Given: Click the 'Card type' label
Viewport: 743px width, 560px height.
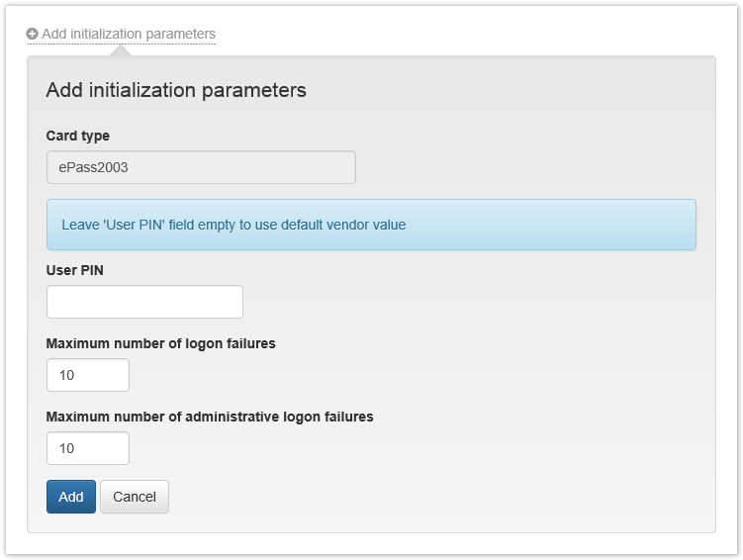Looking at the screenshot, I should point(78,136).
